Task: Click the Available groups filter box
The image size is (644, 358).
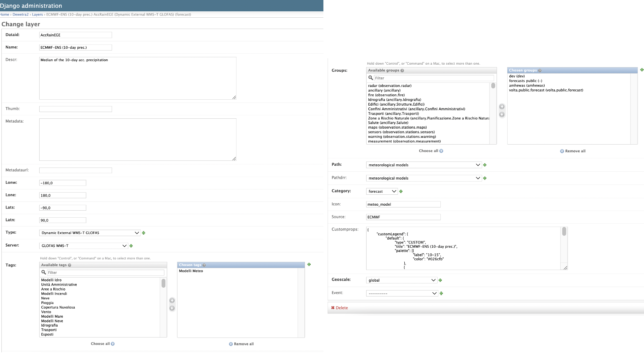Action: 434,78
